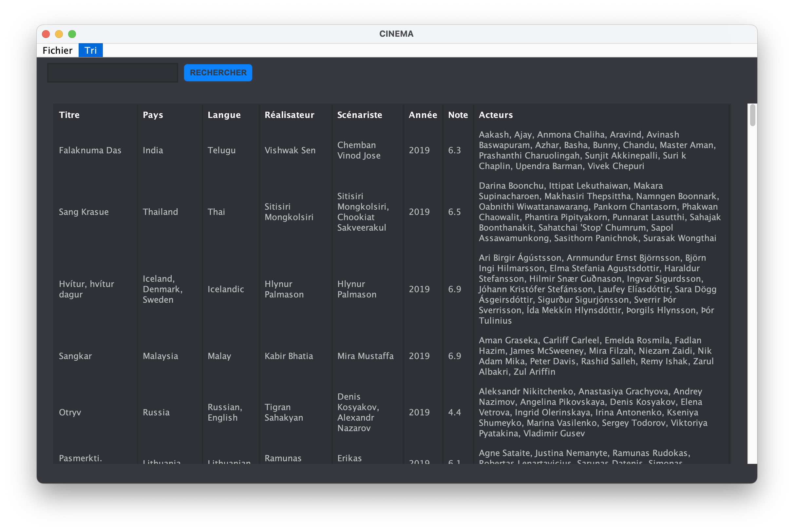Maximize the CINEMA window
The height and width of the screenshot is (532, 794).
tap(72, 34)
